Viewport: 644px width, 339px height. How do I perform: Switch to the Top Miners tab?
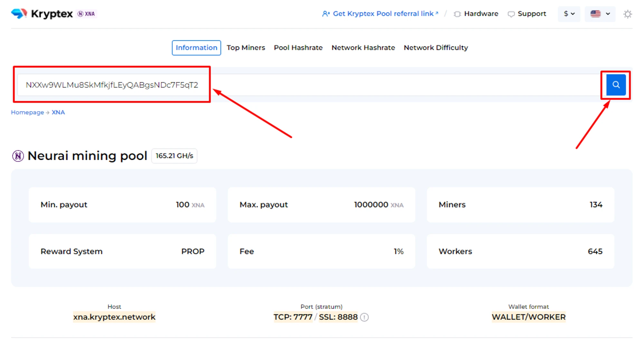pos(246,48)
